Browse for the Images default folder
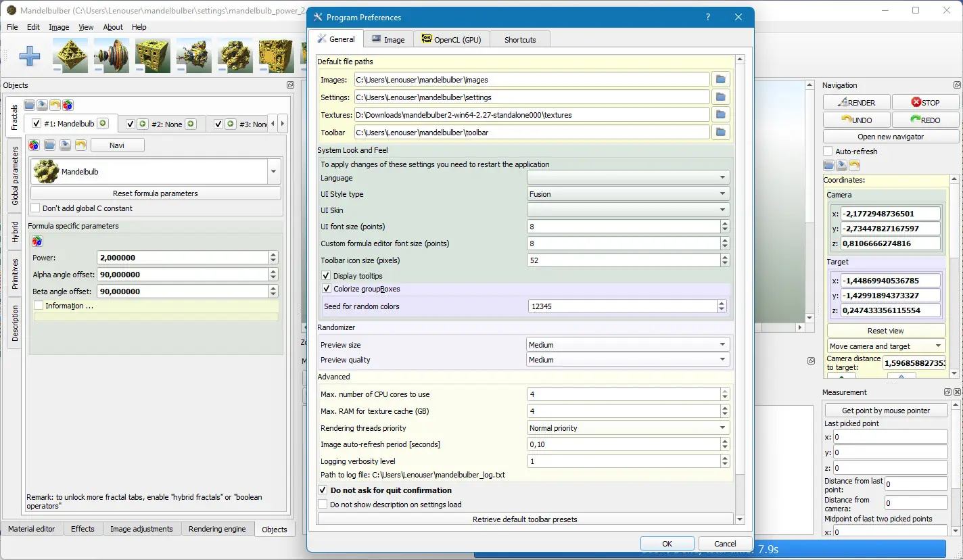Image resolution: width=963 pixels, height=560 pixels. 721,80
